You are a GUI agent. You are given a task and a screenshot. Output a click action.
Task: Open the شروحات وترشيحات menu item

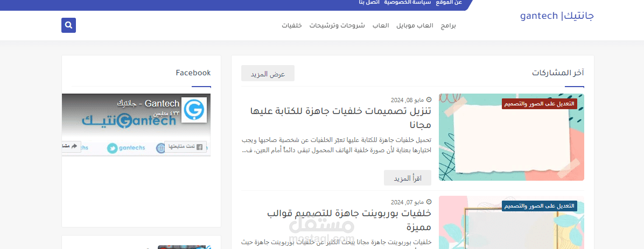[337, 25]
